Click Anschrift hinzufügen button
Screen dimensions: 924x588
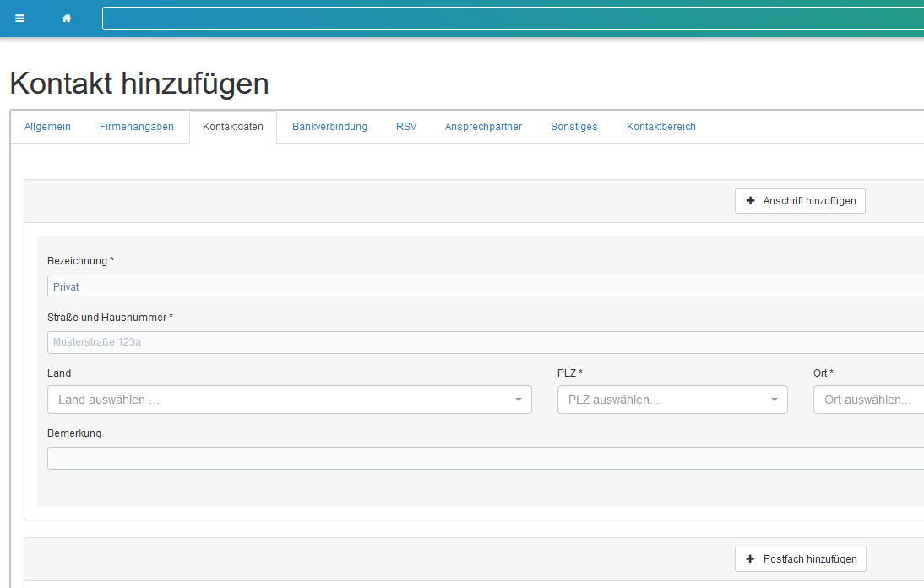(x=800, y=201)
